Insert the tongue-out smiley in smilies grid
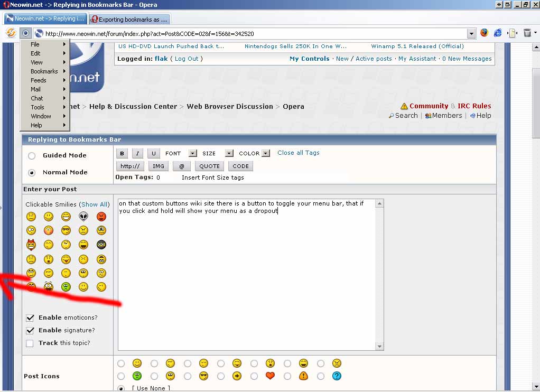 (66, 259)
